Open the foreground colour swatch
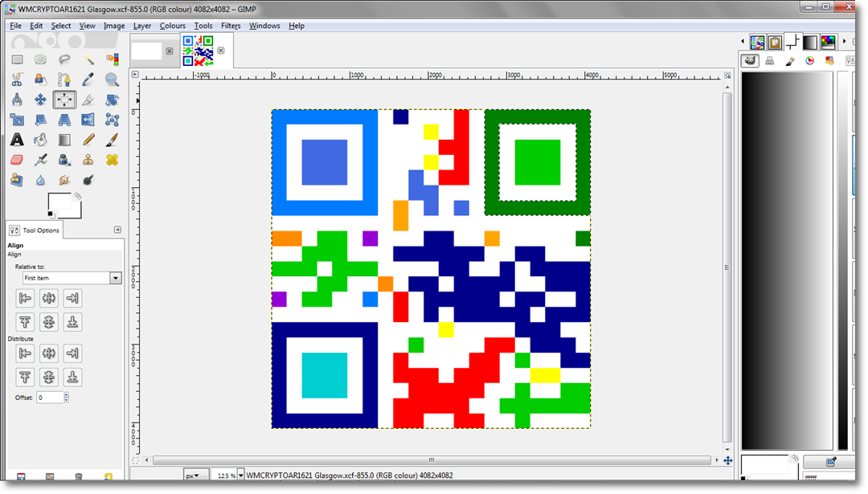The image size is (868, 494). (59, 202)
